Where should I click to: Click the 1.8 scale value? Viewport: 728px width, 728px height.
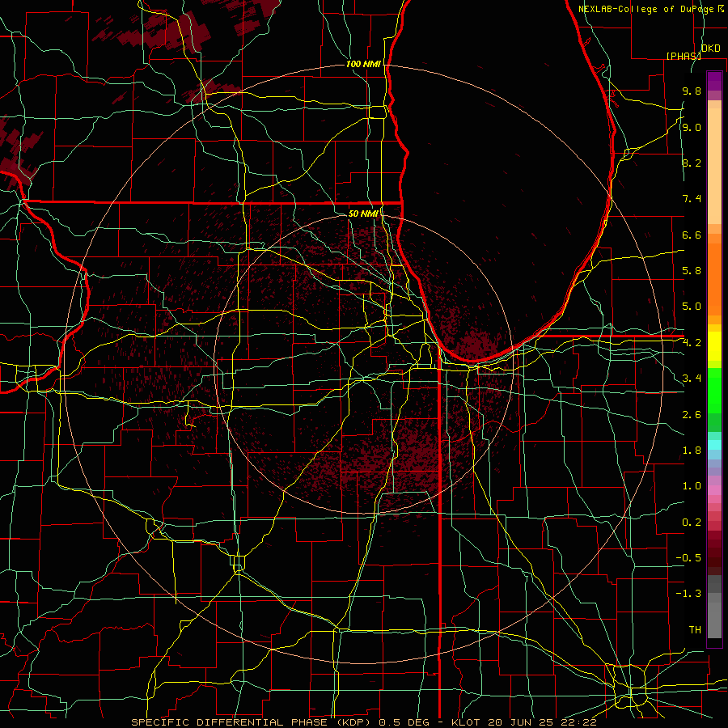692,451
